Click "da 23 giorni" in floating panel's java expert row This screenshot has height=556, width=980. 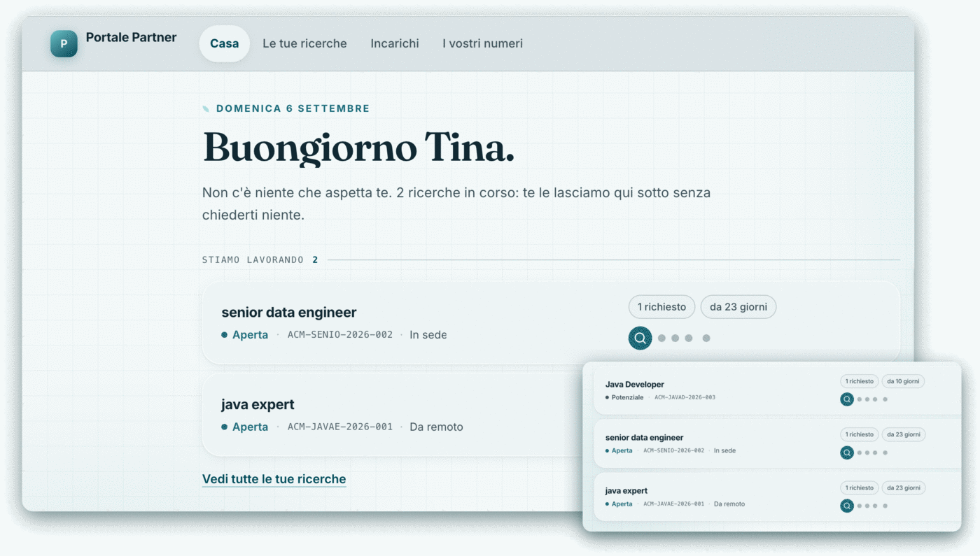pyautogui.click(x=903, y=487)
